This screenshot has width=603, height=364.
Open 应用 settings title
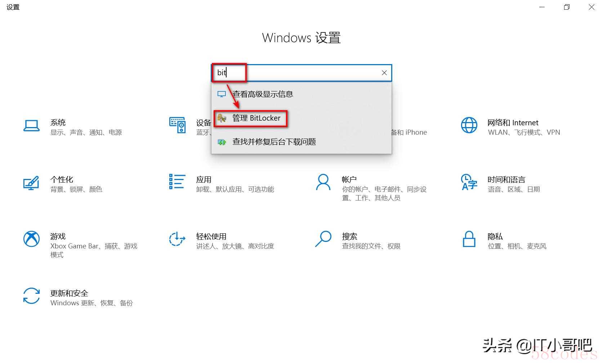[204, 180]
